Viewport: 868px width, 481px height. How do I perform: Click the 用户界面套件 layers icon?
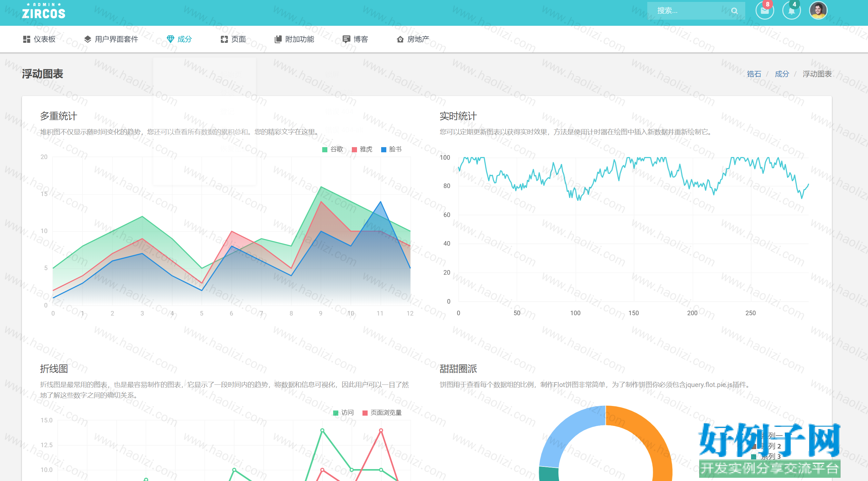[88, 39]
